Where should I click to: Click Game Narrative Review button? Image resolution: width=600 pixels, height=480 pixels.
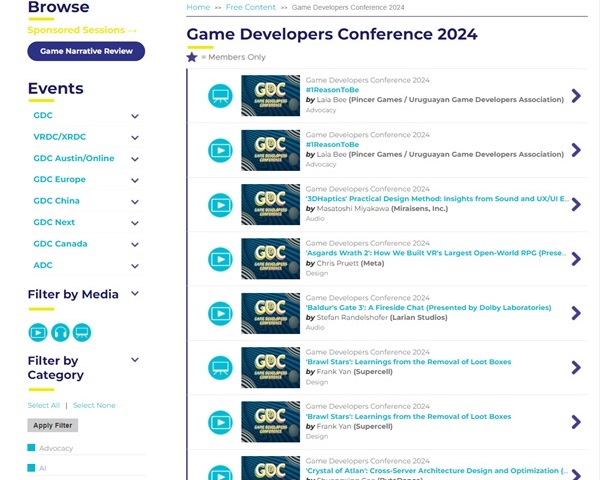(x=86, y=51)
